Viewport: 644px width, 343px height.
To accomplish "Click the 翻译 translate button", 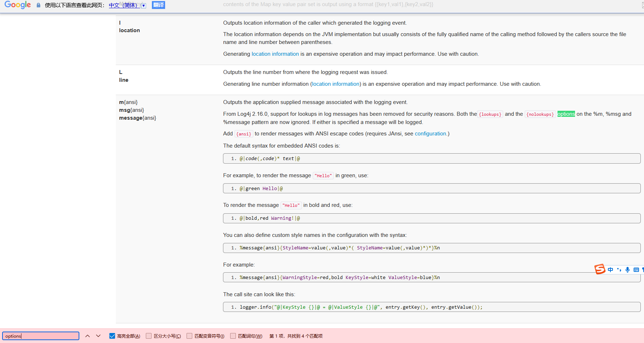I will tap(158, 5).
